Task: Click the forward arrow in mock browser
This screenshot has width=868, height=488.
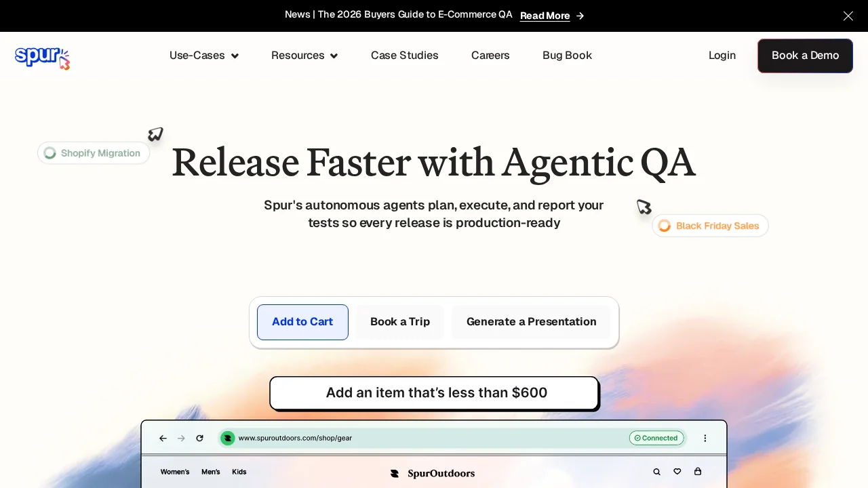Action: (181, 439)
